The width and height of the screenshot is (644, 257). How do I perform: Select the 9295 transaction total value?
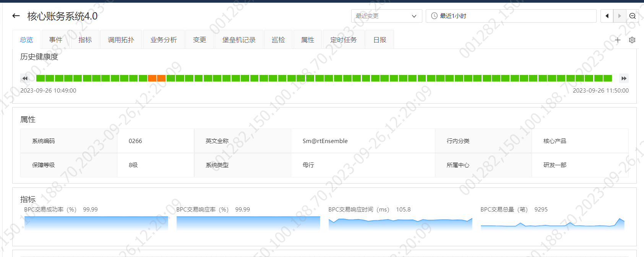click(x=541, y=210)
